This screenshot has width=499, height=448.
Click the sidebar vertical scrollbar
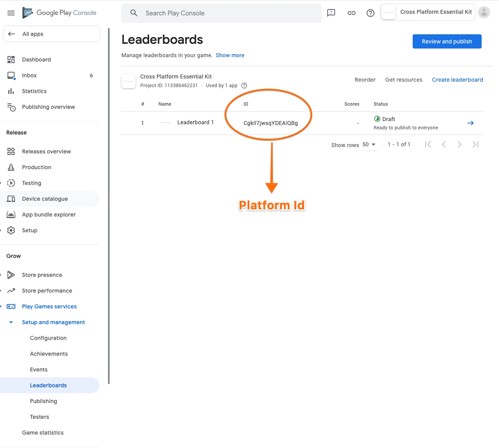[x=109, y=205]
